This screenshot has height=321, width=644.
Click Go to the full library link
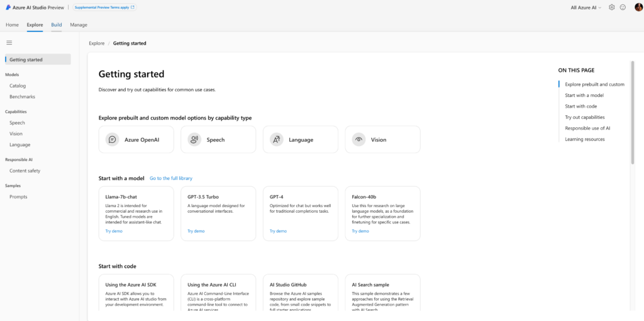tap(171, 178)
